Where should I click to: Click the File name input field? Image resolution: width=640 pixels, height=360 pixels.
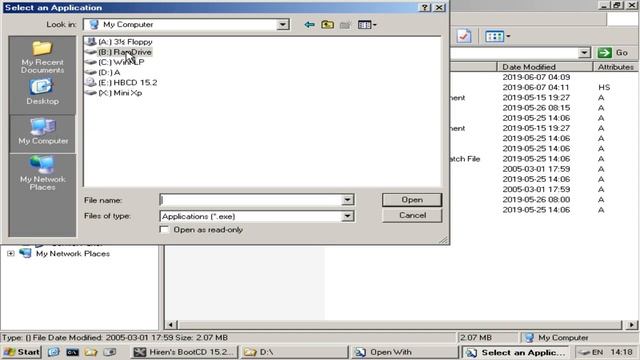[x=251, y=200]
